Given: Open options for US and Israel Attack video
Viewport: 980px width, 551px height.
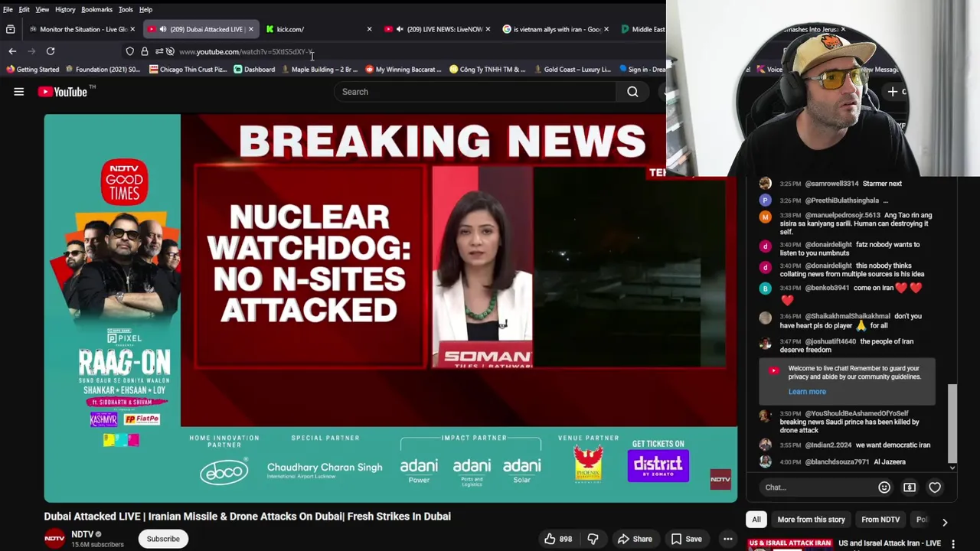Looking at the screenshot, I should (x=953, y=544).
